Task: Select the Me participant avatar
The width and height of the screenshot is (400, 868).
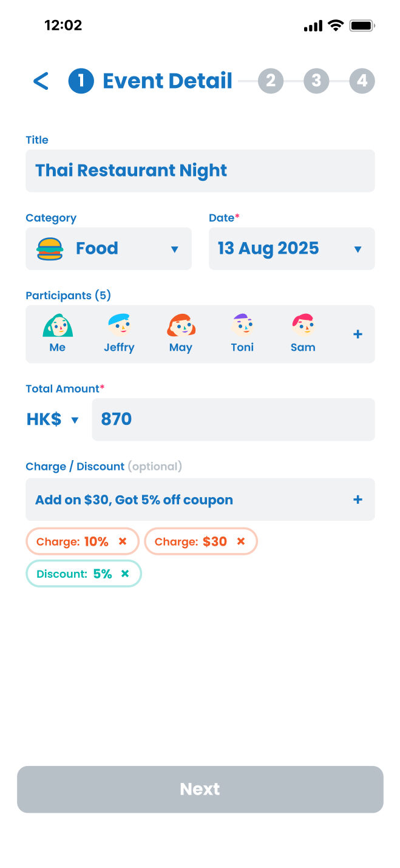Action: tap(58, 326)
